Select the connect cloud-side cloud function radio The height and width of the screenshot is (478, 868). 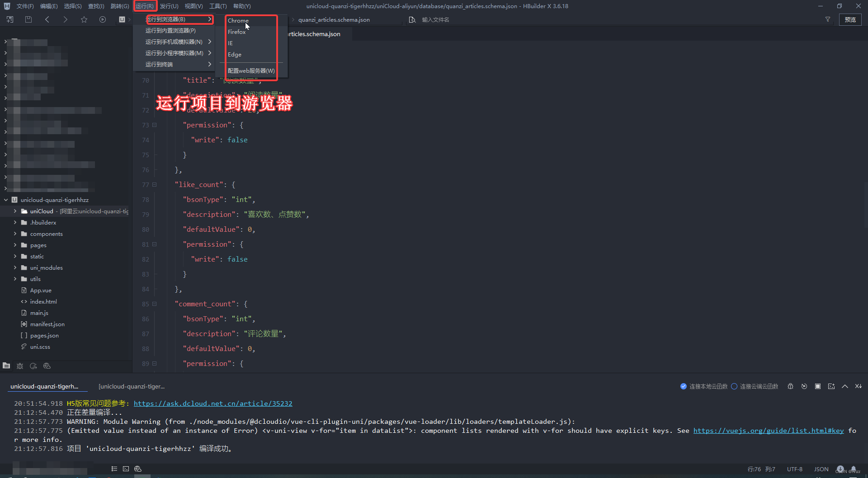(734, 386)
